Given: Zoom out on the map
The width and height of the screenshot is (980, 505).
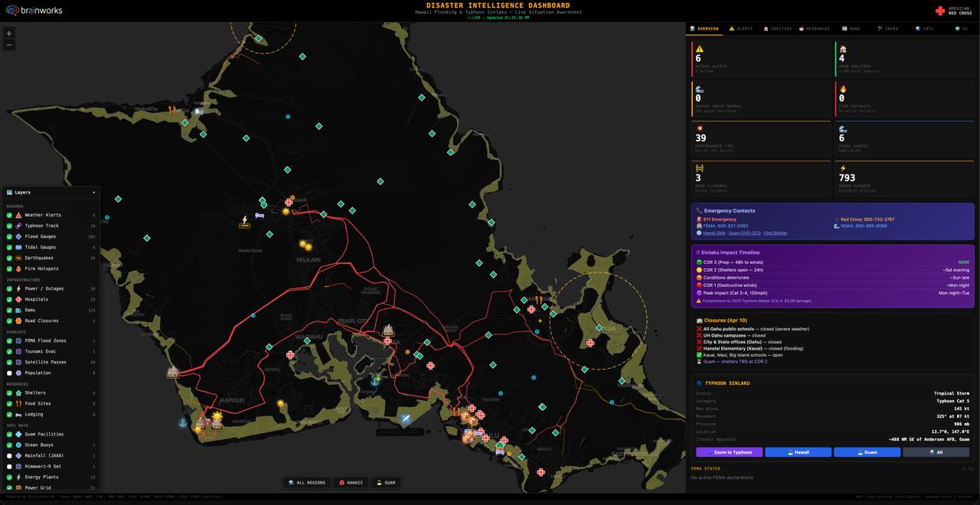Looking at the screenshot, I should 9,45.
